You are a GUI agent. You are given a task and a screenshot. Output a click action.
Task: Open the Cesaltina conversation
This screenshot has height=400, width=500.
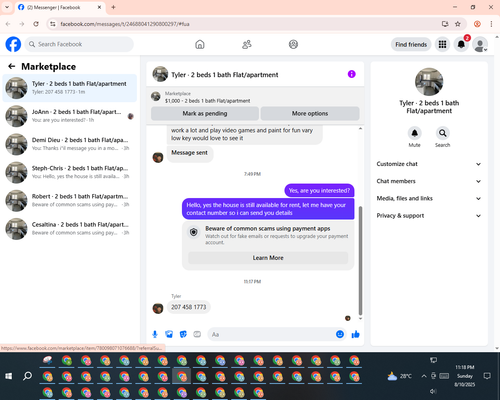70,229
